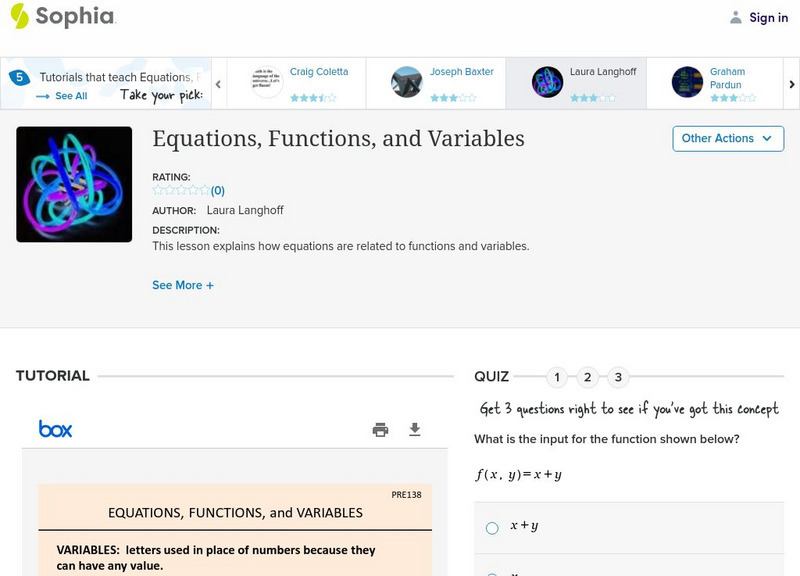Download the Box tutorial document

click(415, 430)
